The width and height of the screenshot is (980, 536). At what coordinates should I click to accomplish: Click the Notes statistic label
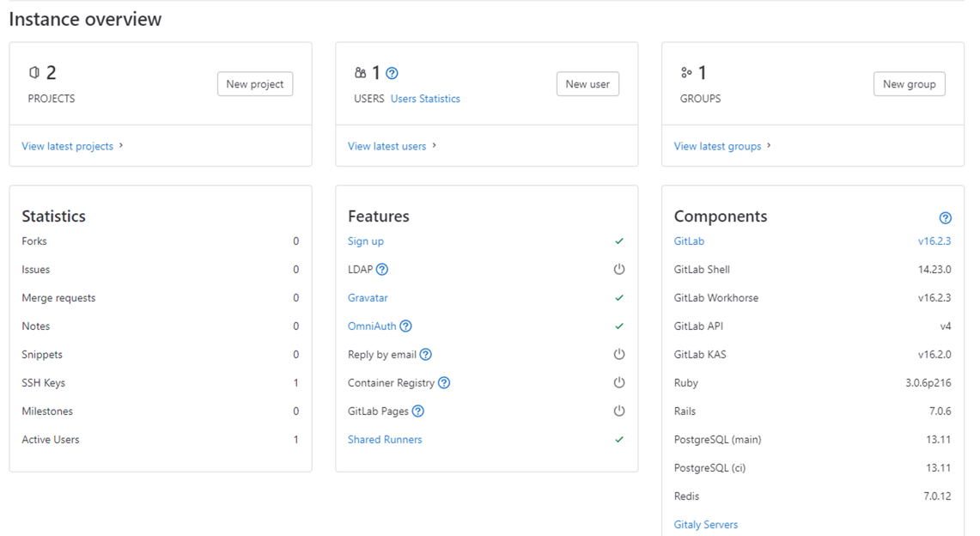(x=35, y=326)
